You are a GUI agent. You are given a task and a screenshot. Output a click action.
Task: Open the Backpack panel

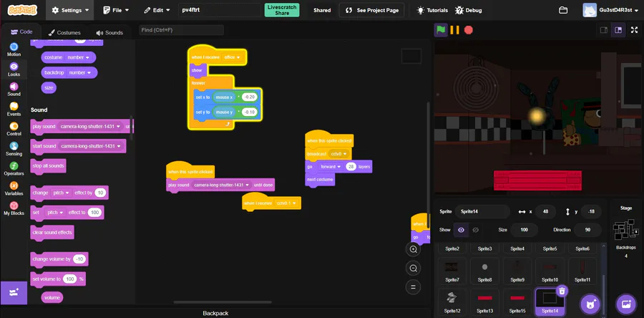(215, 313)
